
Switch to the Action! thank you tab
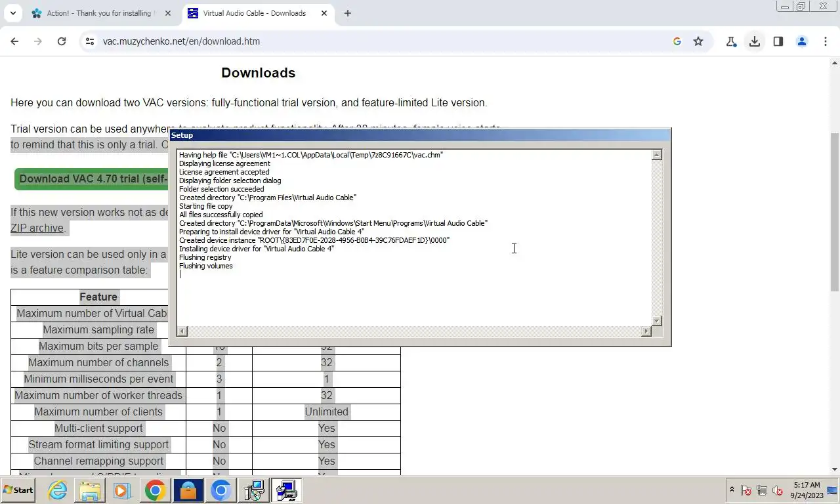pyautogui.click(x=100, y=13)
